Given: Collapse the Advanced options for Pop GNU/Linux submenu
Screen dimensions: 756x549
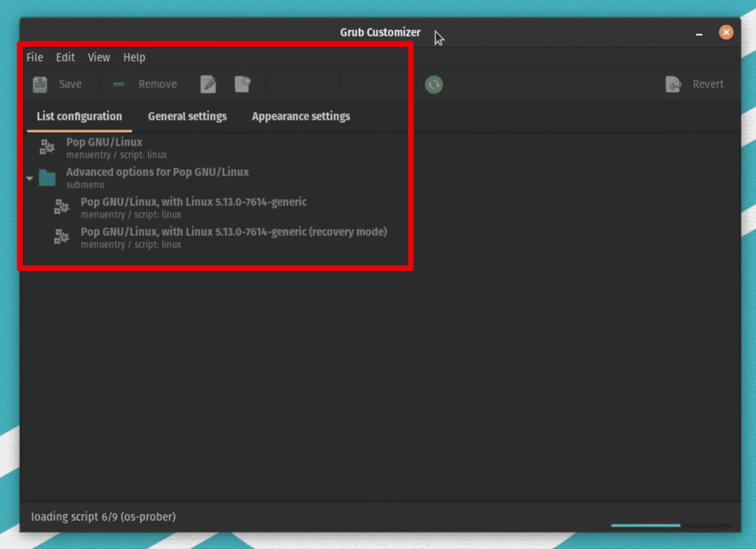Looking at the screenshot, I should click(29, 178).
